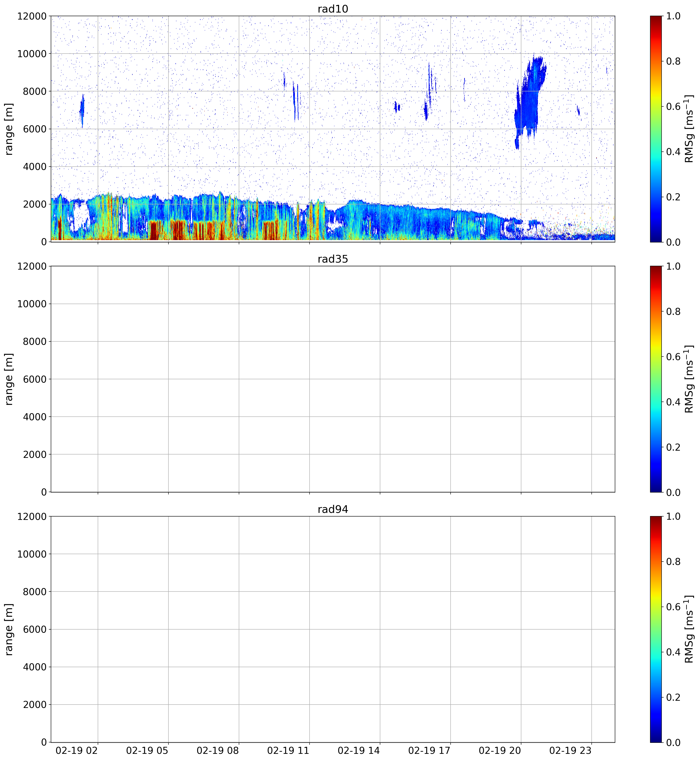
Task: Click the RMSg label beside rad35 colorbar
Action: point(689,379)
